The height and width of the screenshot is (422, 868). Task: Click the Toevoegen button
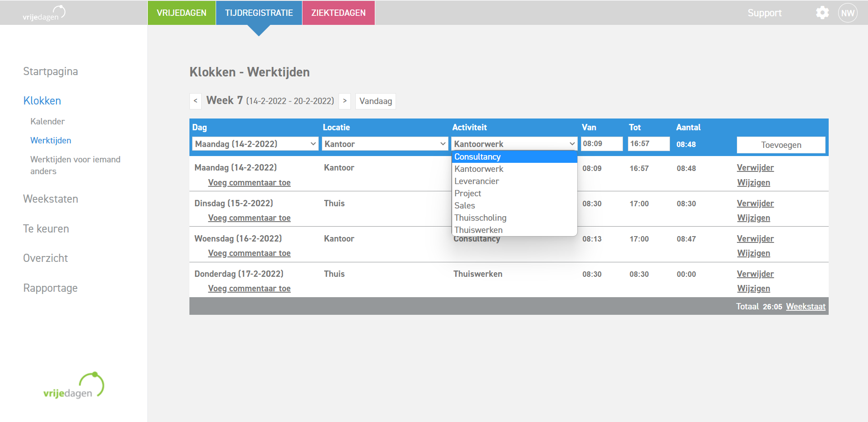pos(781,145)
